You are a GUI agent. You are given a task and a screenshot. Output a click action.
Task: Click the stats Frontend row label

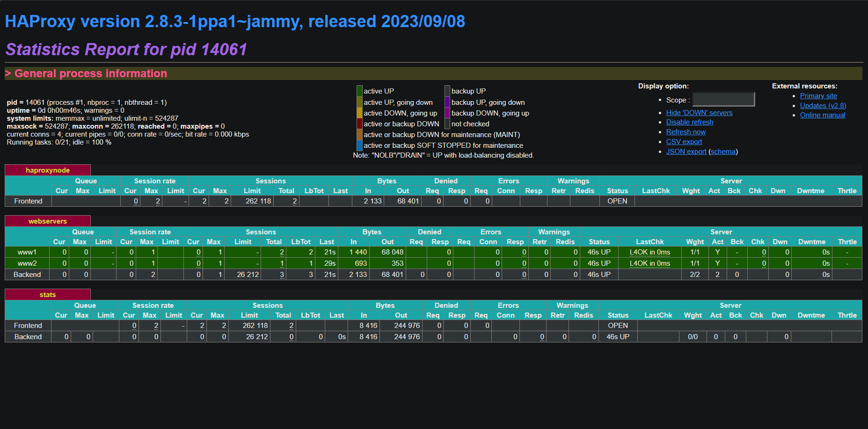[x=28, y=326]
